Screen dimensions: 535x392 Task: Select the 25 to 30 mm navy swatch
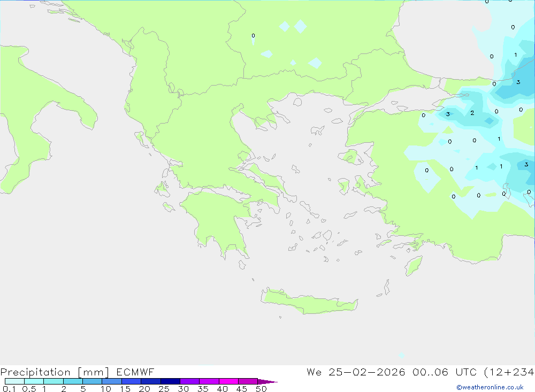(x=170, y=381)
